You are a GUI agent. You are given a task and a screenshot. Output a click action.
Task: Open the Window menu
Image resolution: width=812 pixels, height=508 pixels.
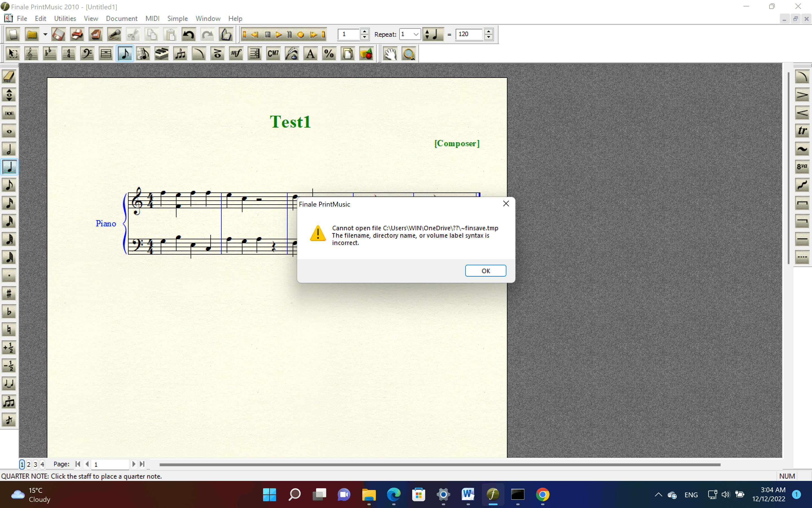coord(208,18)
